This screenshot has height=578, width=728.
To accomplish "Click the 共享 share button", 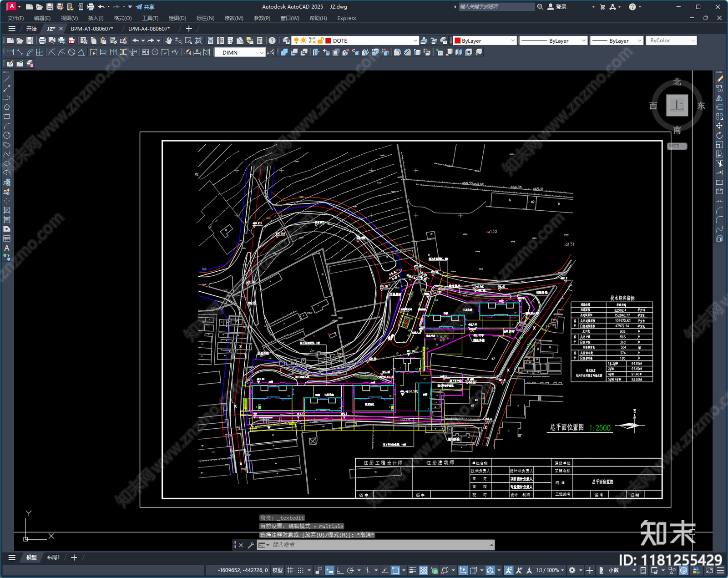I will [x=145, y=7].
